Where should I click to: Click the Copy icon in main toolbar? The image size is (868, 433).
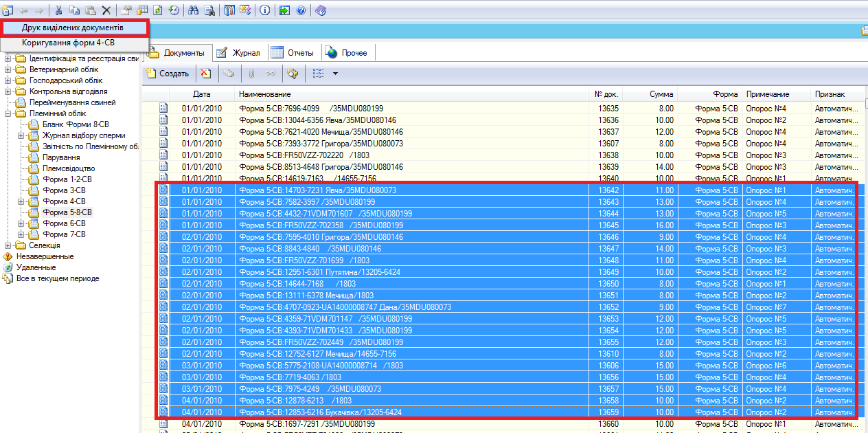(74, 10)
